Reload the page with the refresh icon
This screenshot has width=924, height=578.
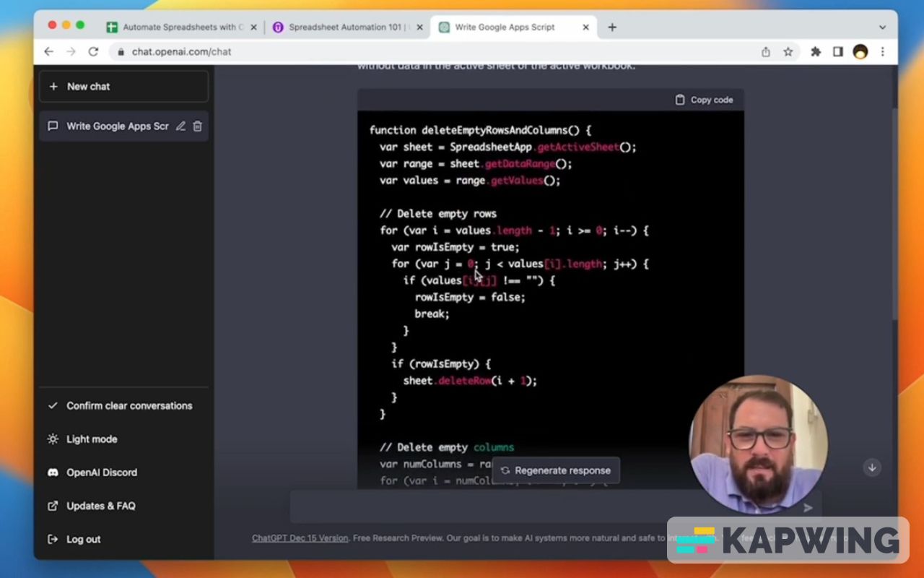click(x=93, y=52)
